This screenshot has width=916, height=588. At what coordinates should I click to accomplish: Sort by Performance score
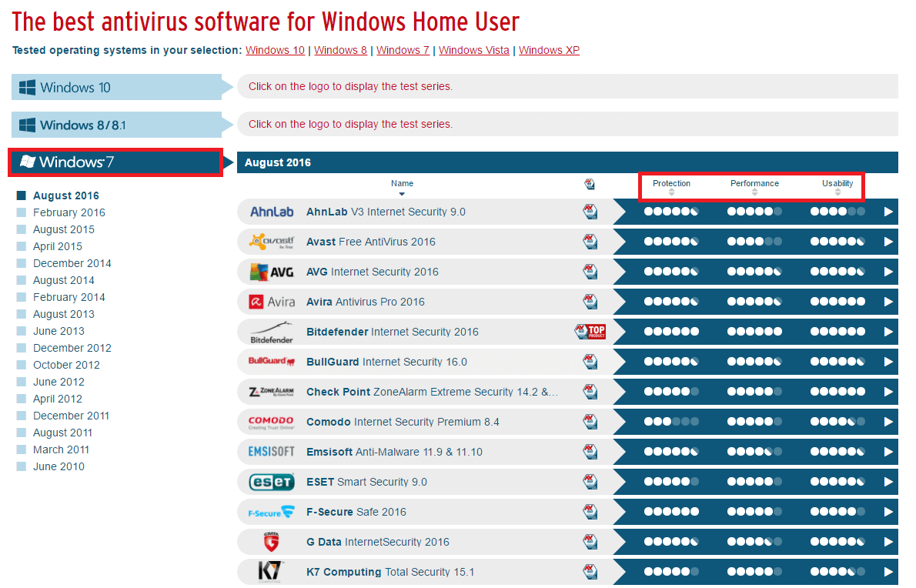coord(754,186)
